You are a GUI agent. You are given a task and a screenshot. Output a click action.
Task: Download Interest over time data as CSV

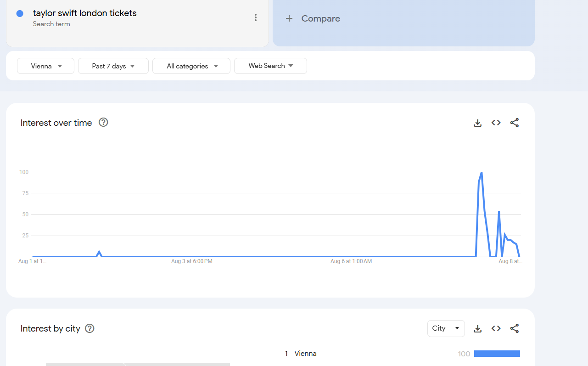click(x=477, y=123)
